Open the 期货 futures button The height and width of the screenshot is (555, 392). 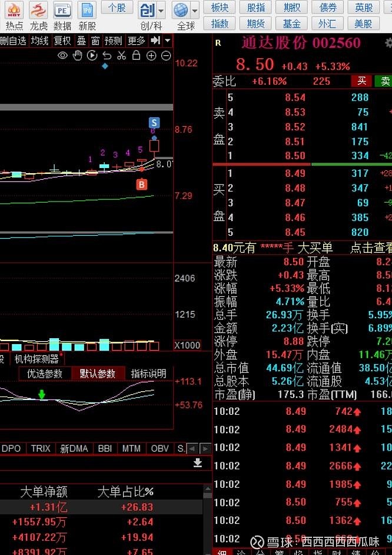click(x=255, y=24)
